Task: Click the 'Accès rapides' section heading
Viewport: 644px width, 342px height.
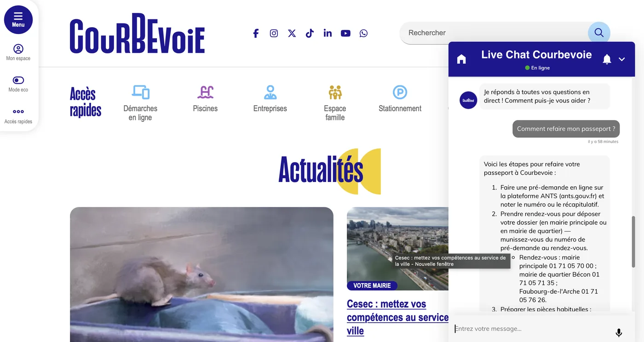Action: pyautogui.click(x=86, y=102)
